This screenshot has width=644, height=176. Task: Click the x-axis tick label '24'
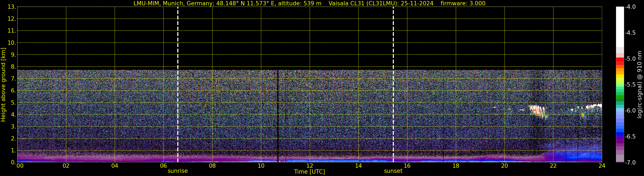(x=602, y=166)
